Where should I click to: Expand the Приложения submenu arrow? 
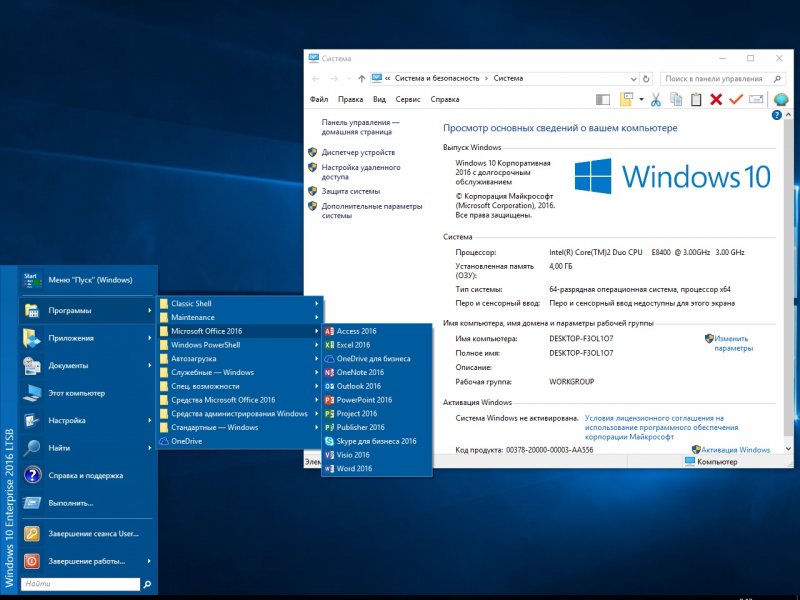point(149,338)
